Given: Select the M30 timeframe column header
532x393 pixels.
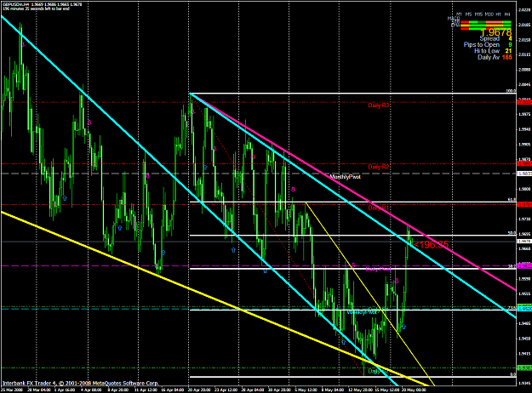Looking at the screenshot, I should point(489,14).
